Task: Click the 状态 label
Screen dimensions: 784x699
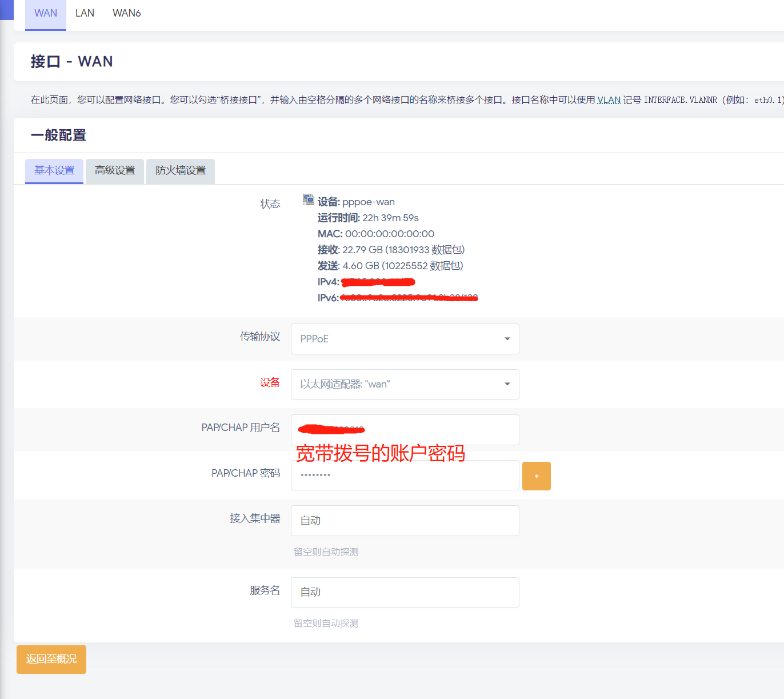Action: 270,204
